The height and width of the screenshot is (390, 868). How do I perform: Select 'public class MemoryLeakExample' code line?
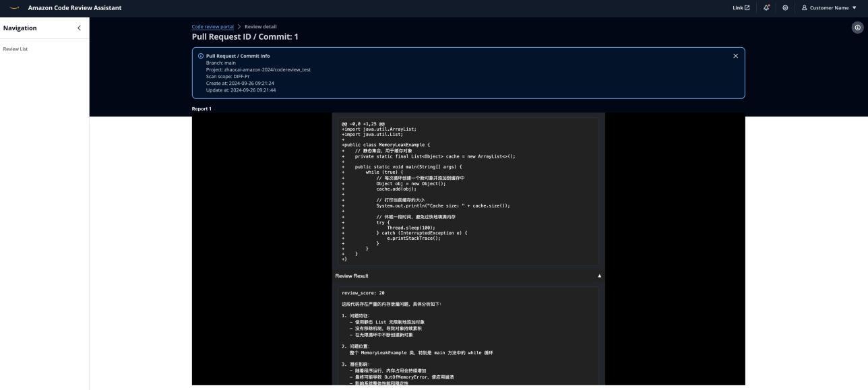pos(385,145)
